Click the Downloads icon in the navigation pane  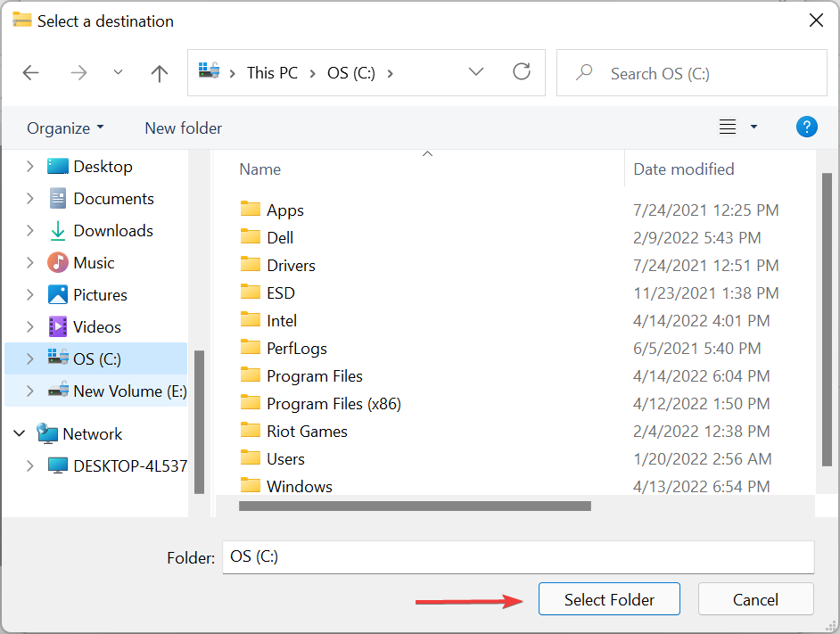click(57, 230)
